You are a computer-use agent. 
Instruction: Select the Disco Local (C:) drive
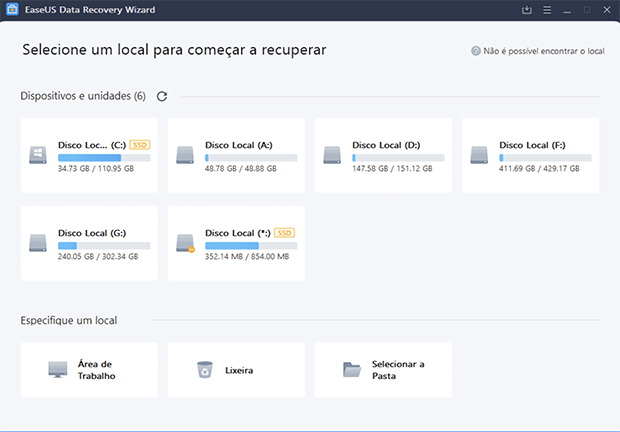pos(89,156)
